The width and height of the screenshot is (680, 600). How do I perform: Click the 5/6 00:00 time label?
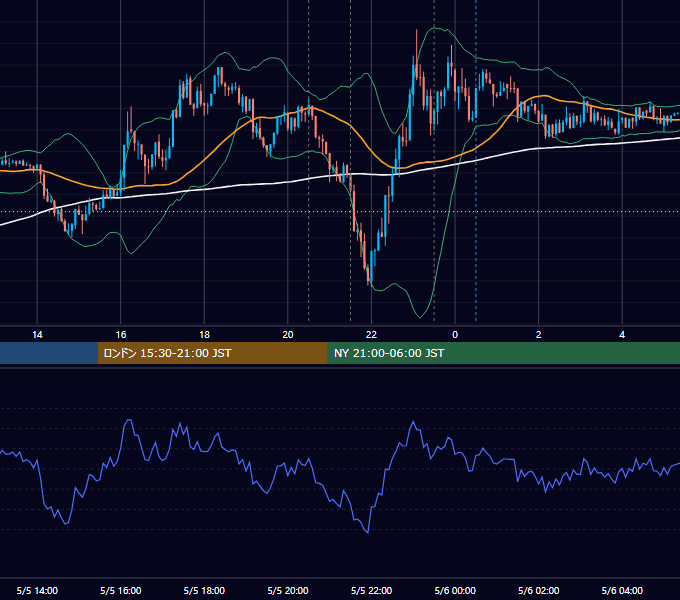click(455, 590)
